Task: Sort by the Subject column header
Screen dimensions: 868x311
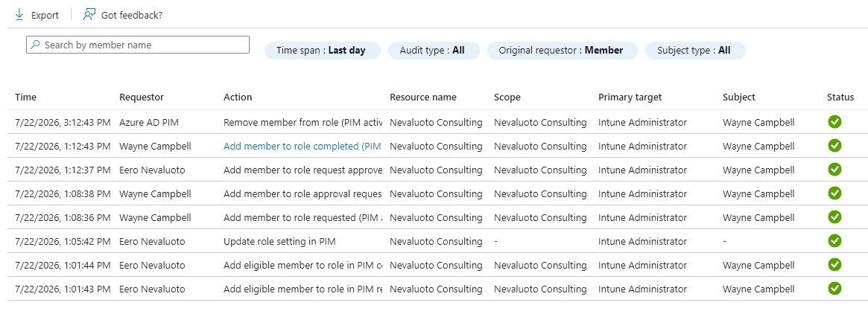Action: click(x=739, y=97)
